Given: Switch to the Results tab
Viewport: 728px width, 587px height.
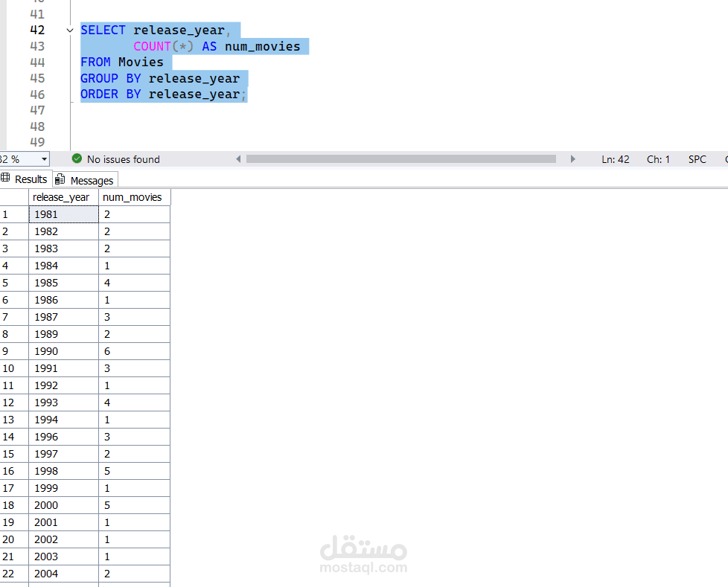Looking at the screenshot, I should [x=25, y=179].
